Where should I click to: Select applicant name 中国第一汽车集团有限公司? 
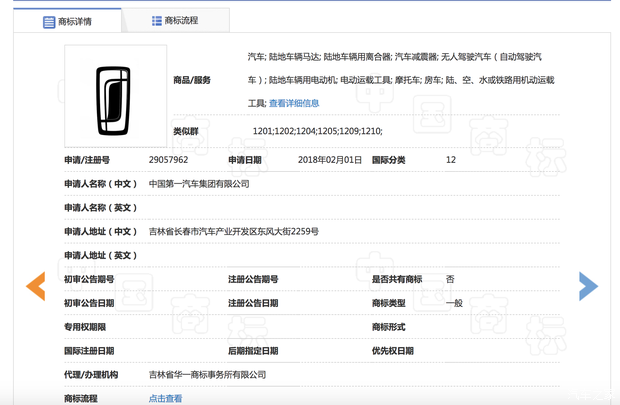click(x=199, y=184)
